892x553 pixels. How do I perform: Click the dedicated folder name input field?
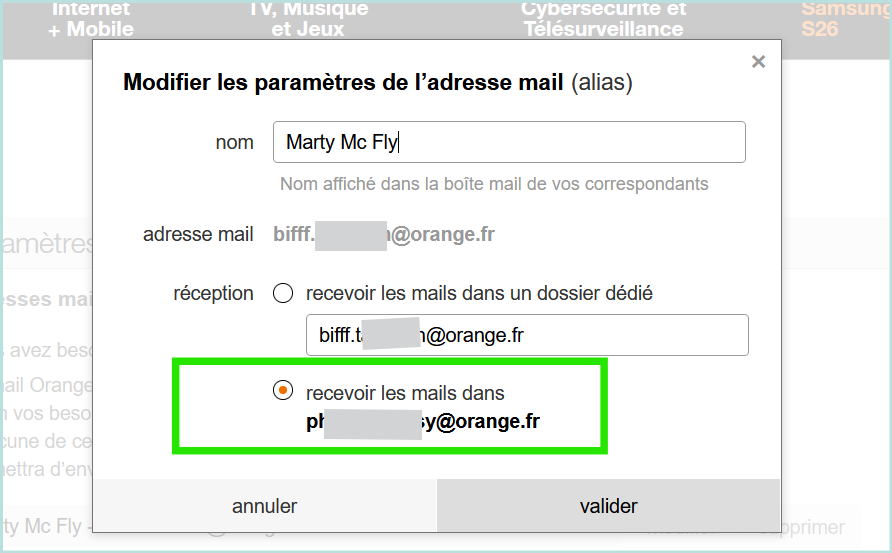point(527,335)
